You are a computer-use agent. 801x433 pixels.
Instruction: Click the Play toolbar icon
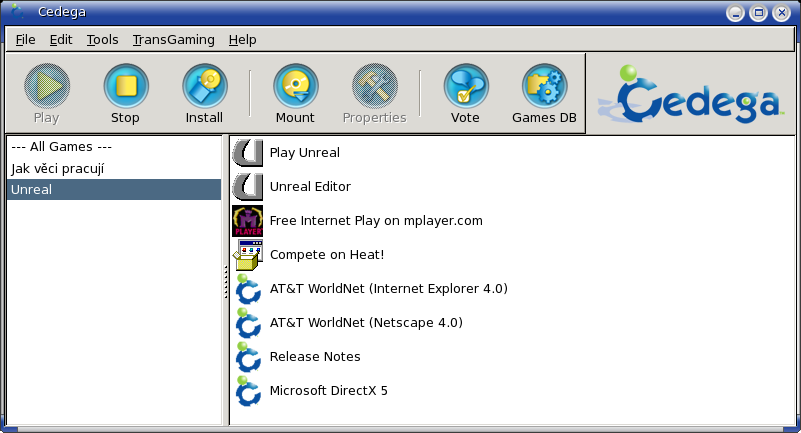tap(47, 86)
